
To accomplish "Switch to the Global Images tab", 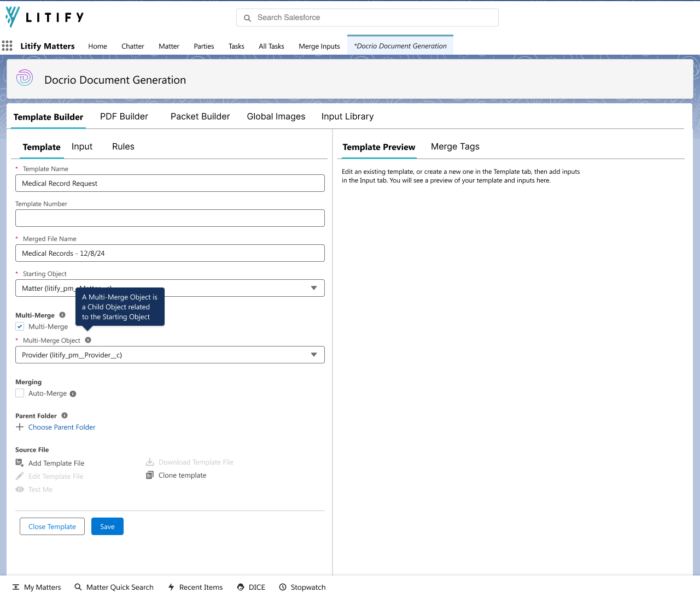I will coord(276,116).
